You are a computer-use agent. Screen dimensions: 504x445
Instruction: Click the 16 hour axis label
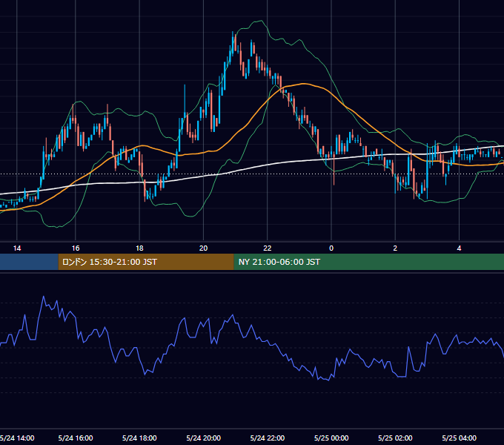point(76,248)
